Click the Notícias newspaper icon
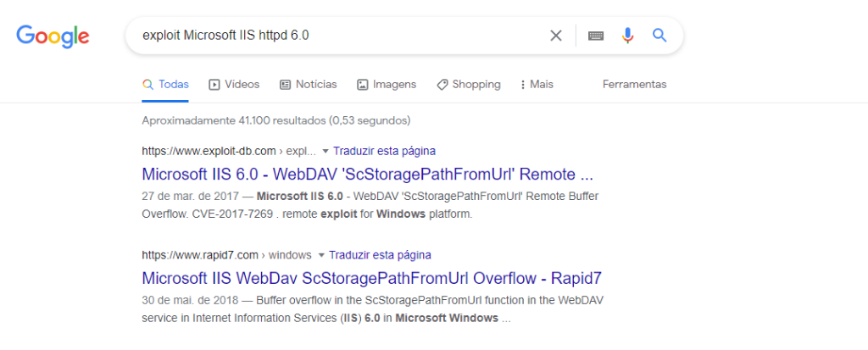 click(x=286, y=85)
